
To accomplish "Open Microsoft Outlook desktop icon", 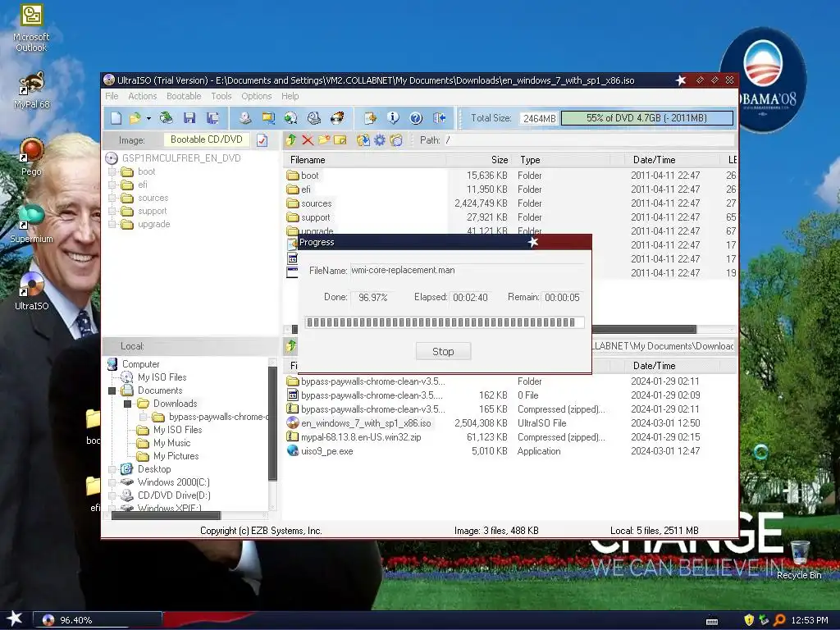I will coord(31,29).
